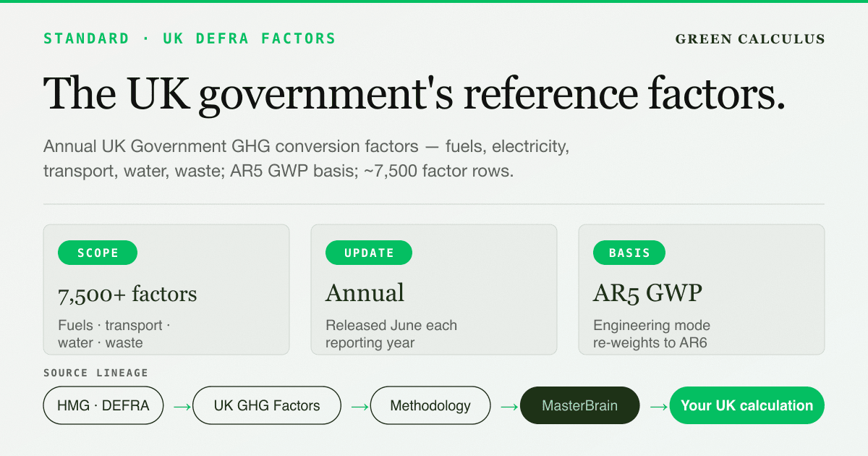Click the 'Annual' value in Update card
Viewport: 868px width, 456px height.
(x=365, y=293)
